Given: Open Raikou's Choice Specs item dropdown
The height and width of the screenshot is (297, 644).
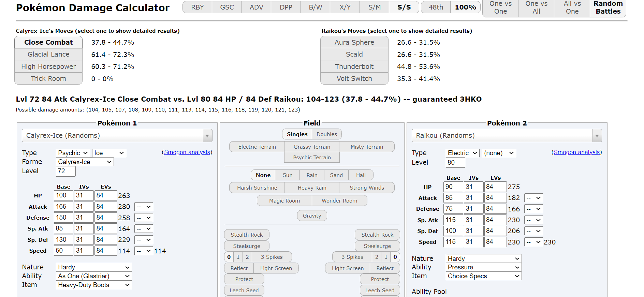Looking at the screenshot, I should pos(484,276).
